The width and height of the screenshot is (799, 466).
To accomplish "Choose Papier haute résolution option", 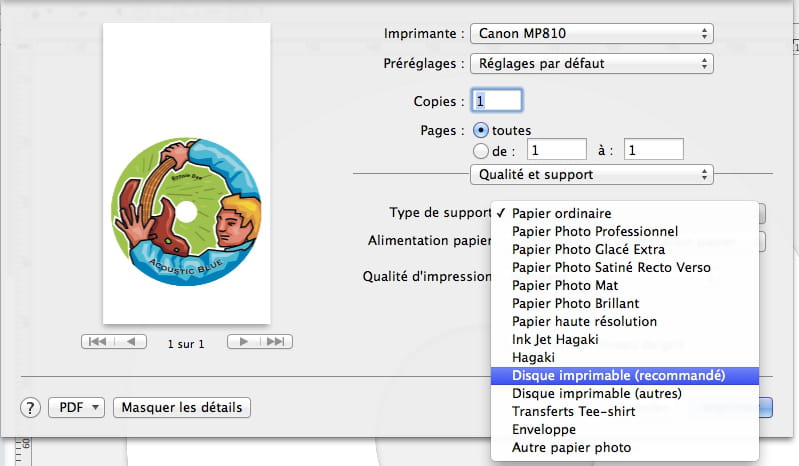I will coord(625,321).
